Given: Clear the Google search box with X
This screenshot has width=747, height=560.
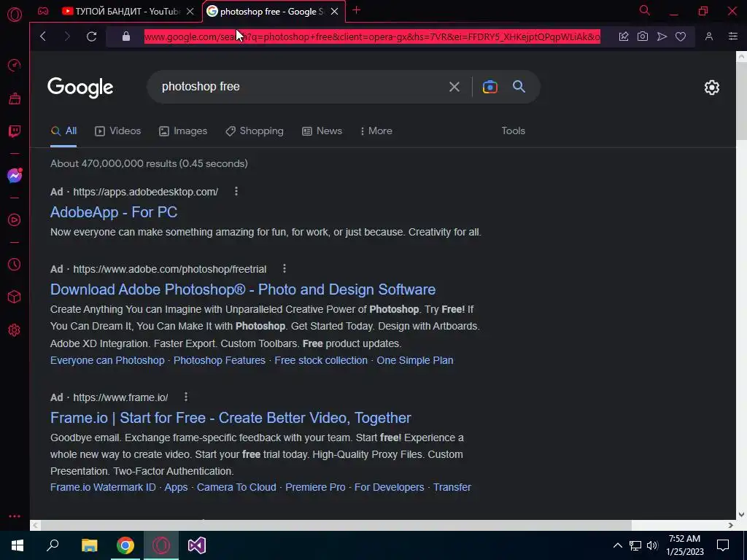Looking at the screenshot, I should [x=454, y=87].
